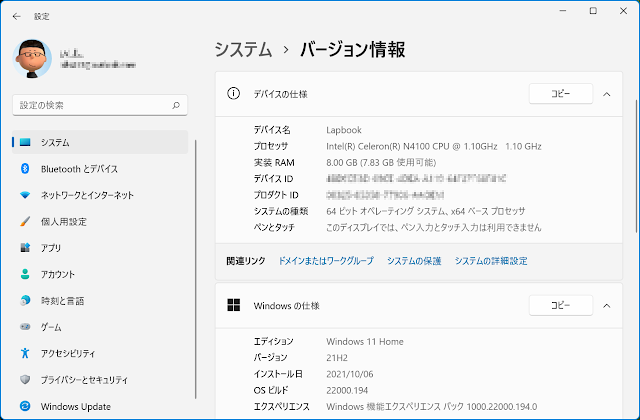Select アカウント menu label
The width and height of the screenshot is (640, 420).
tap(58, 274)
